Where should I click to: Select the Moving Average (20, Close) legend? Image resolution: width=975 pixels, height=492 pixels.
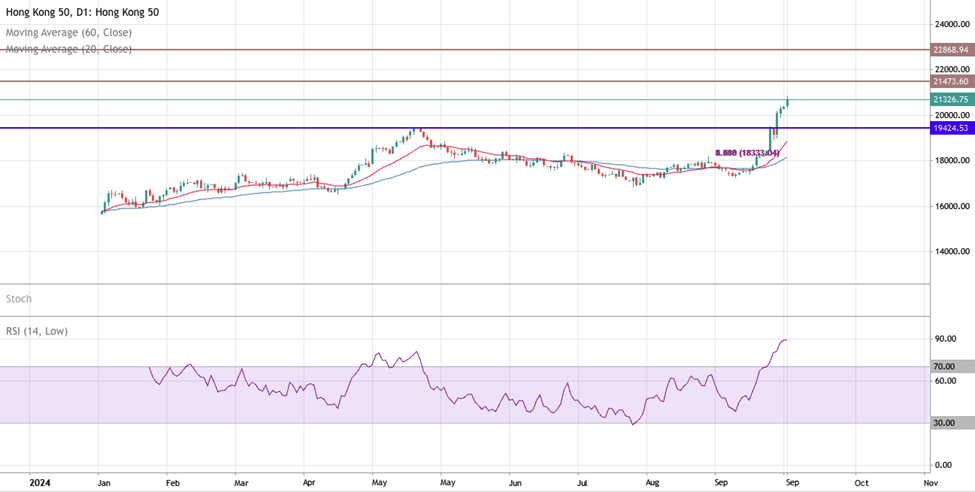[x=69, y=49]
